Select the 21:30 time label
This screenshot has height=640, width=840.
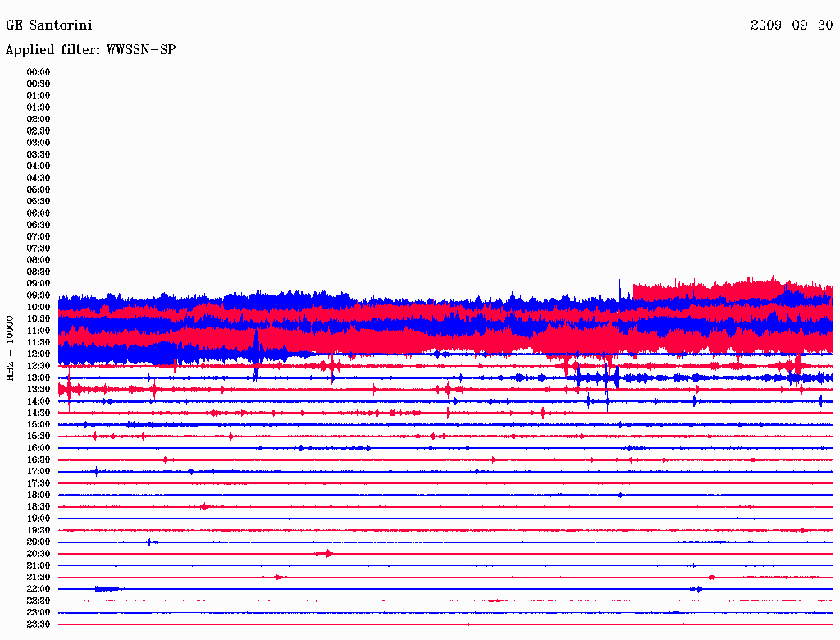click(x=39, y=578)
